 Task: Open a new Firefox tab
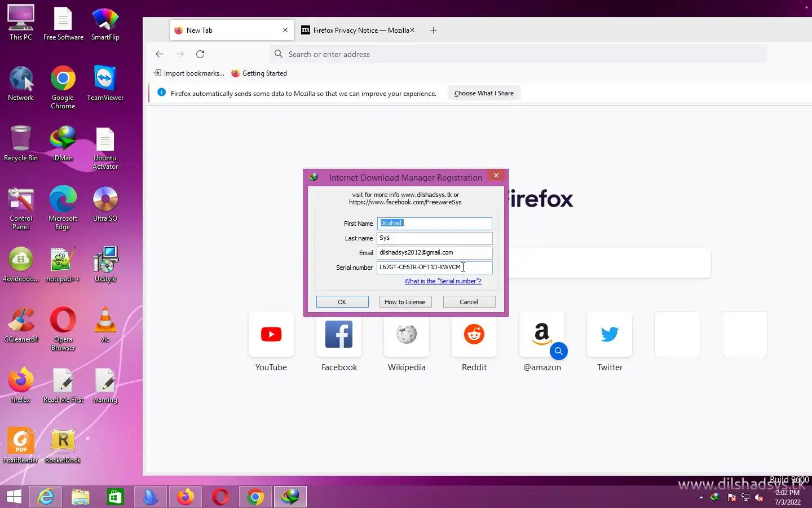(433, 30)
